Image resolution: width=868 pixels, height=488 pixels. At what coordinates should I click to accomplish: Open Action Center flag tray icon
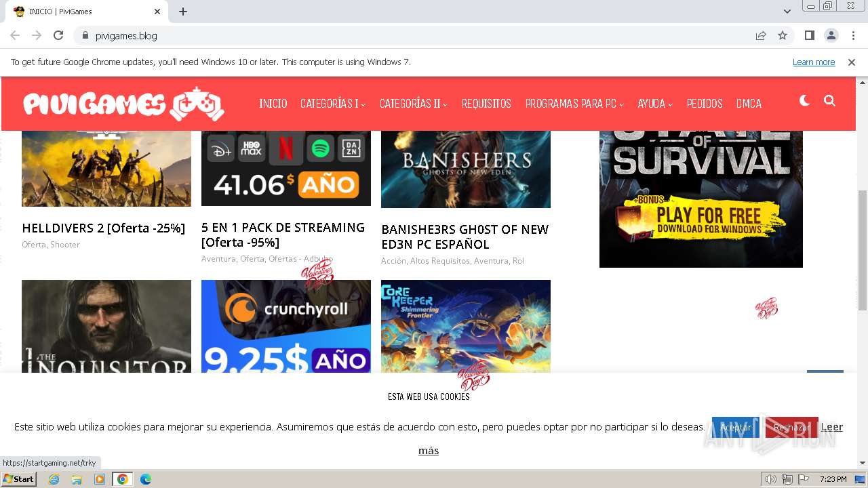click(803, 479)
